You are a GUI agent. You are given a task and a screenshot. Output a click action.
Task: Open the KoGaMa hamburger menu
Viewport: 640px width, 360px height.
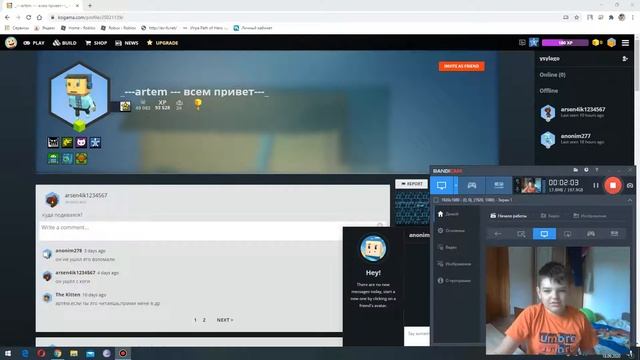pyautogui.click(x=625, y=42)
